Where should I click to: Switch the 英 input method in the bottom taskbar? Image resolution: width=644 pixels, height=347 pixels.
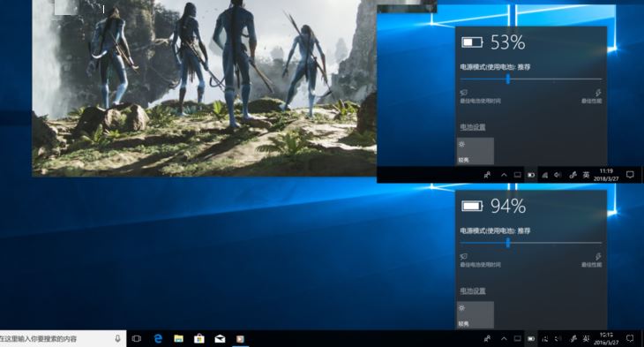586,339
